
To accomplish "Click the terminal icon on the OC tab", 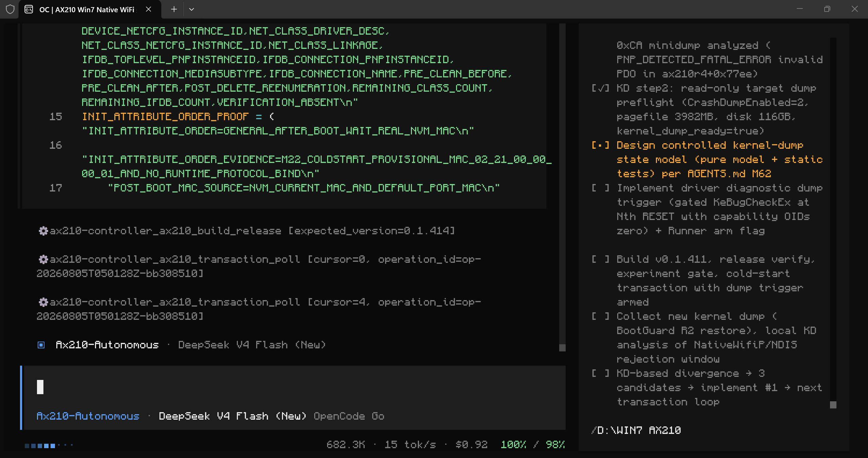I will tap(29, 9).
